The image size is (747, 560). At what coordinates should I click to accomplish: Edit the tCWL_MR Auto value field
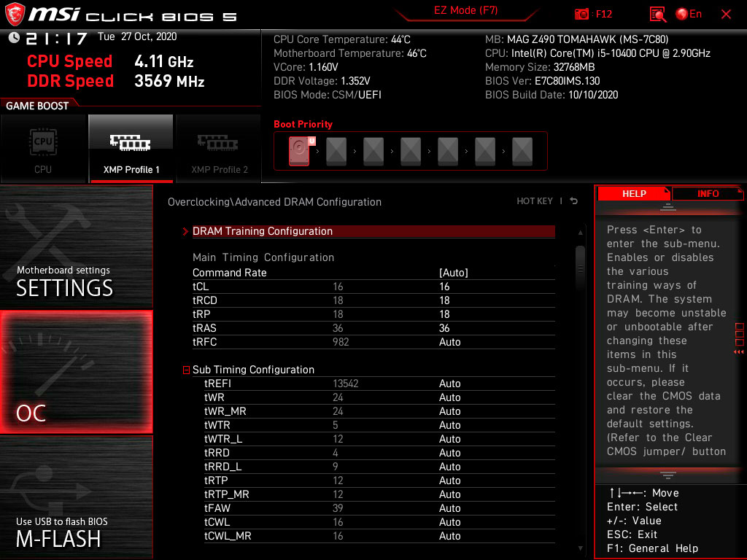click(449, 536)
